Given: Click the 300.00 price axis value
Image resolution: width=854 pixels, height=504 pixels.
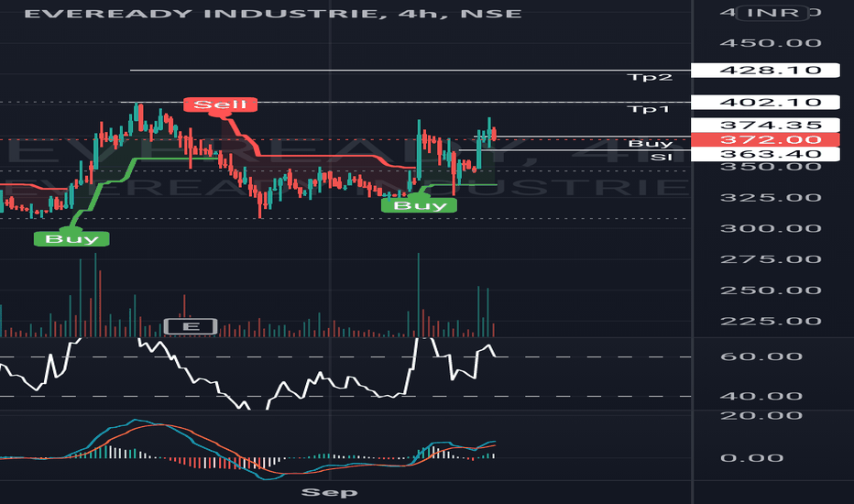Looking at the screenshot, I should click(771, 228).
